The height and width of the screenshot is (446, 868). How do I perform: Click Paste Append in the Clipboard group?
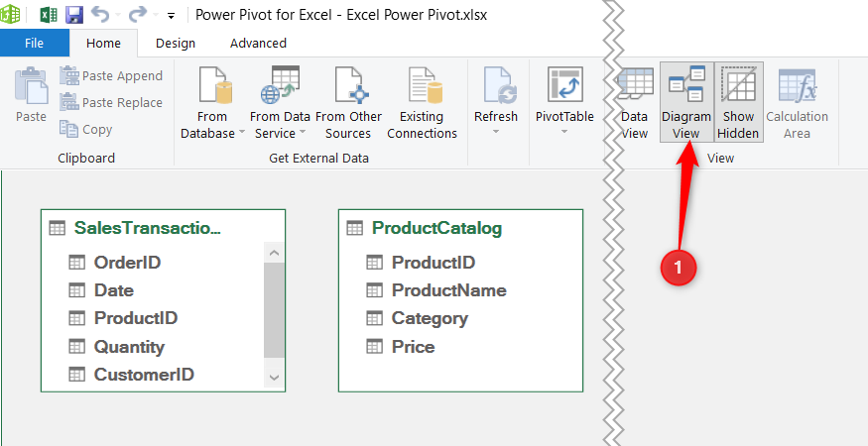111,75
